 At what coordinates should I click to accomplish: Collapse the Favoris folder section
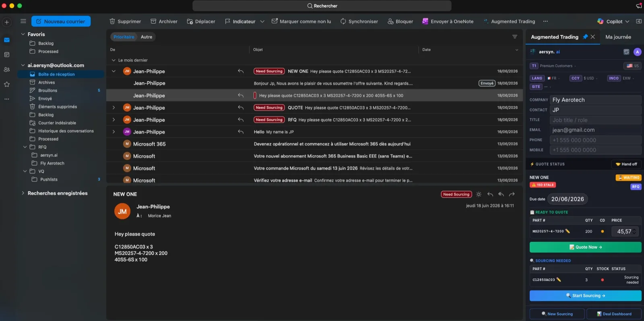[23, 34]
